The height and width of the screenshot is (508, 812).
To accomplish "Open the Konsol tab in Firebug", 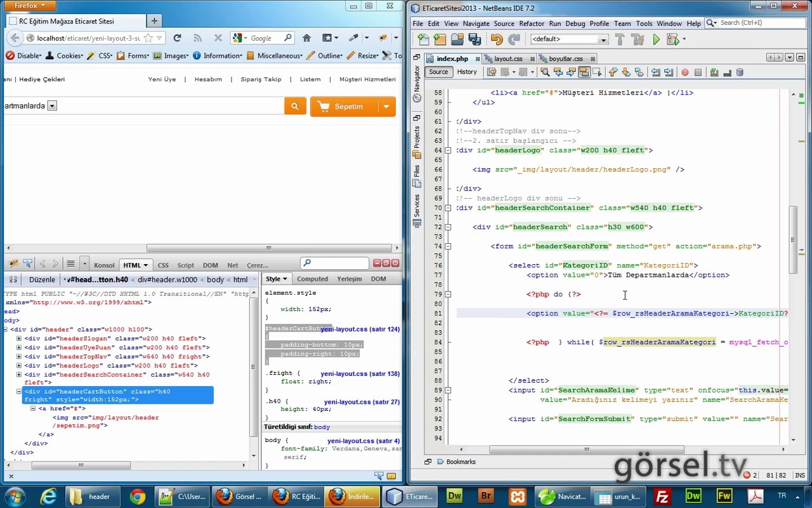I will pos(104,265).
